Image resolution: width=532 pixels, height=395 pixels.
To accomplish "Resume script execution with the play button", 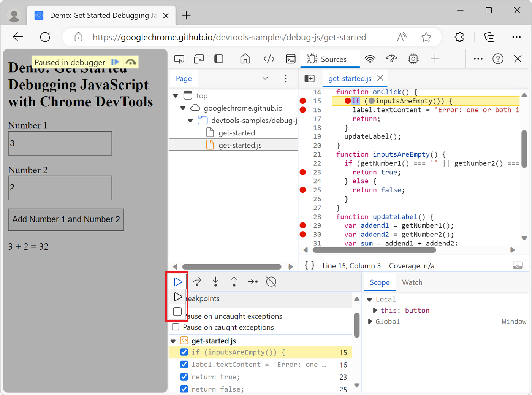I will [x=177, y=282].
